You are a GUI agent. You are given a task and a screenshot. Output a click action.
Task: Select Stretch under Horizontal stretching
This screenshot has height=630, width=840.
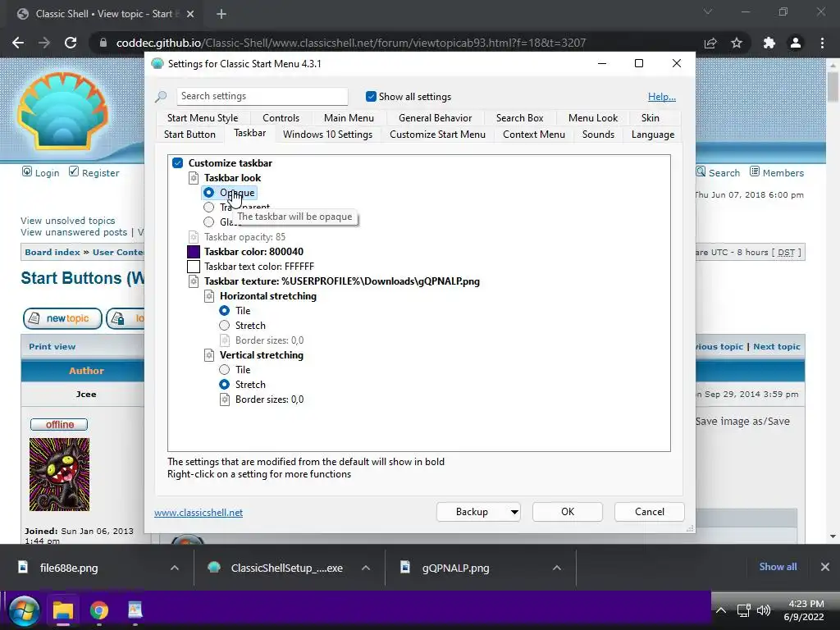(225, 326)
